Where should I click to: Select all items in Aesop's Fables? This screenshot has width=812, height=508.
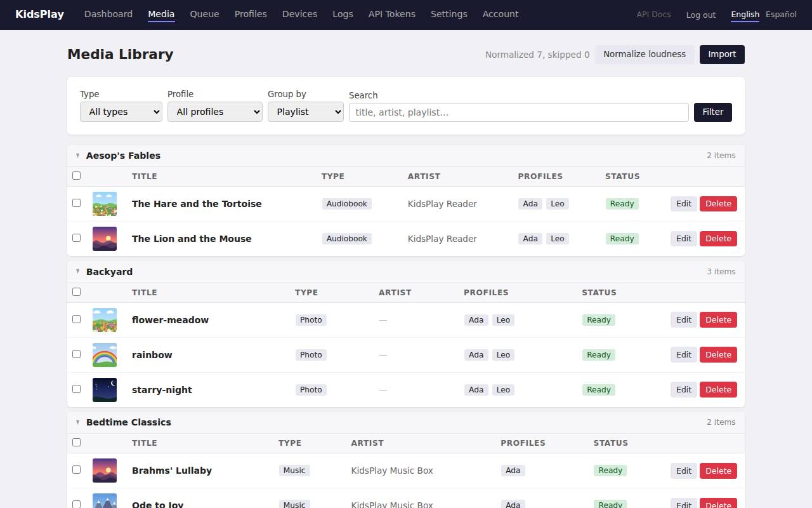click(x=77, y=176)
